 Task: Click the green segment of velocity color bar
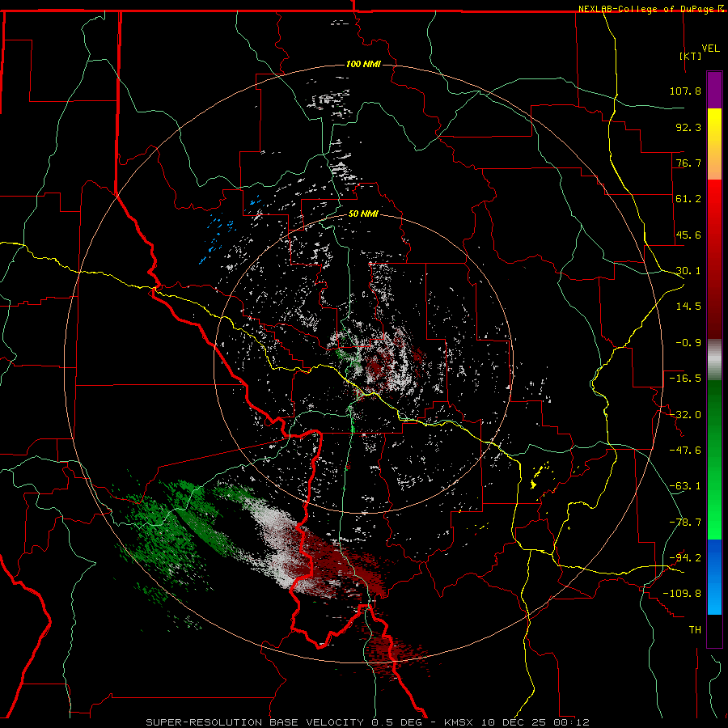(714, 459)
